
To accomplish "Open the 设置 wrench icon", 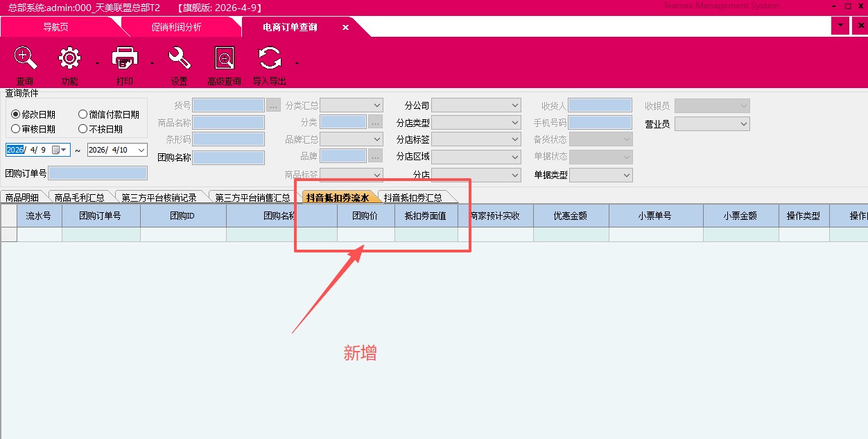I will click(180, 59).
